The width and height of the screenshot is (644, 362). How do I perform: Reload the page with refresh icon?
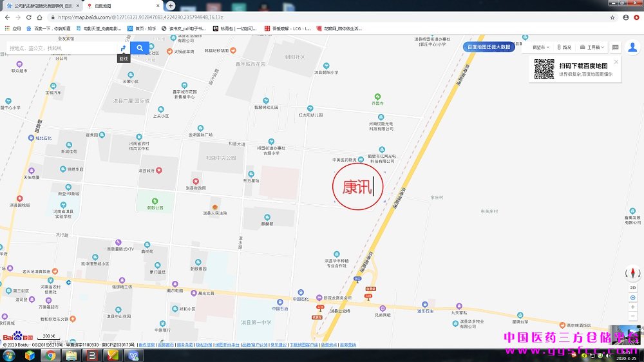point(29,17)
